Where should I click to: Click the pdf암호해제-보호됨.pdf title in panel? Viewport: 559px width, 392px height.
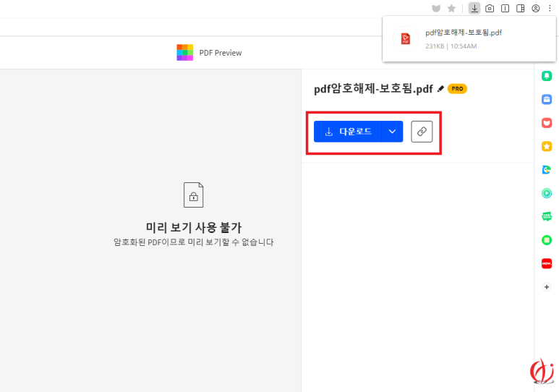point(373,88)
